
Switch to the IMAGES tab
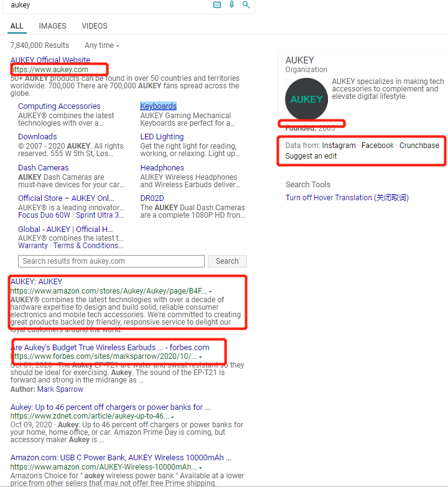52,26
